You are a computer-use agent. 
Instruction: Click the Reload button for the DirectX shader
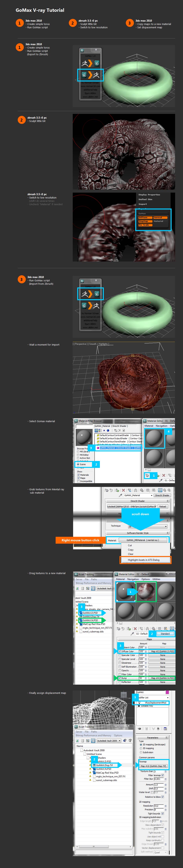(163, 506)
